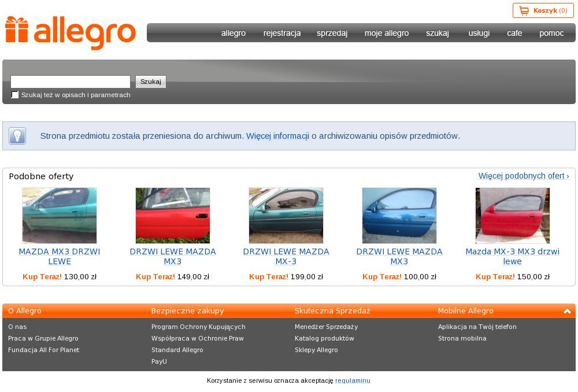The image size is (578, 392).
Task: Click the Szukaj search button
Action: point(151,82)
